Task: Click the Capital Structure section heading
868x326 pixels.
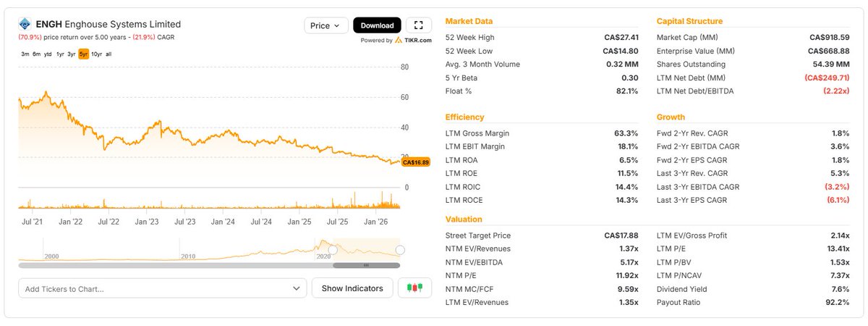Action: tap(689, 22)
